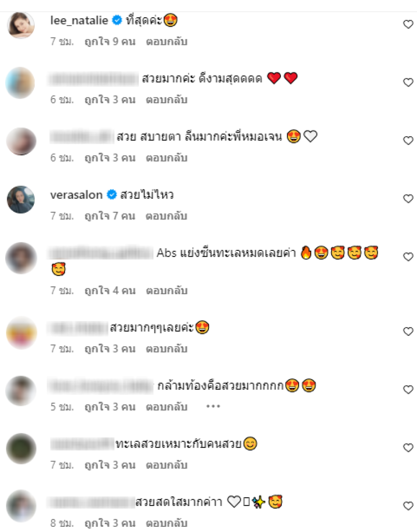
Task: Open more options on the 5 ชม. comment
Action: click(x=213, y=406)
